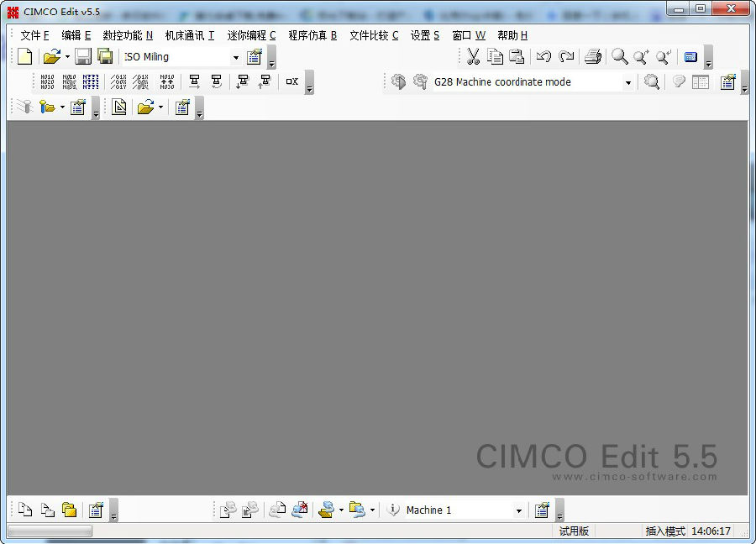Open file type setup beside ISO Miling
756x544 pixels.
point(254,57)
